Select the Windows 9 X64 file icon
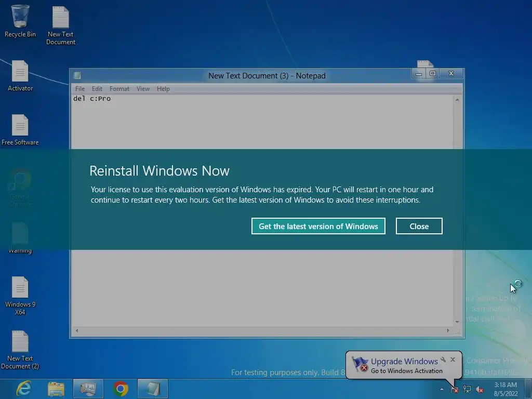 [20, 296]
